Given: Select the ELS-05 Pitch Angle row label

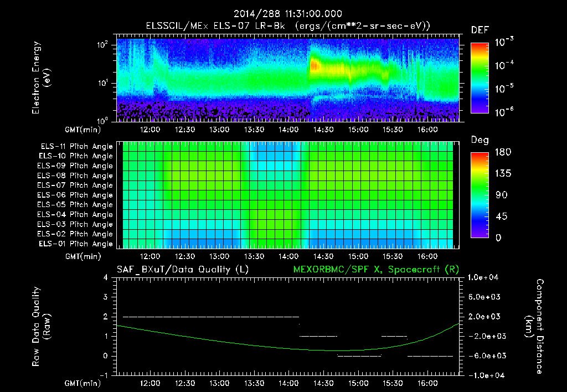Looking at the screenshot, I should 75,205.
